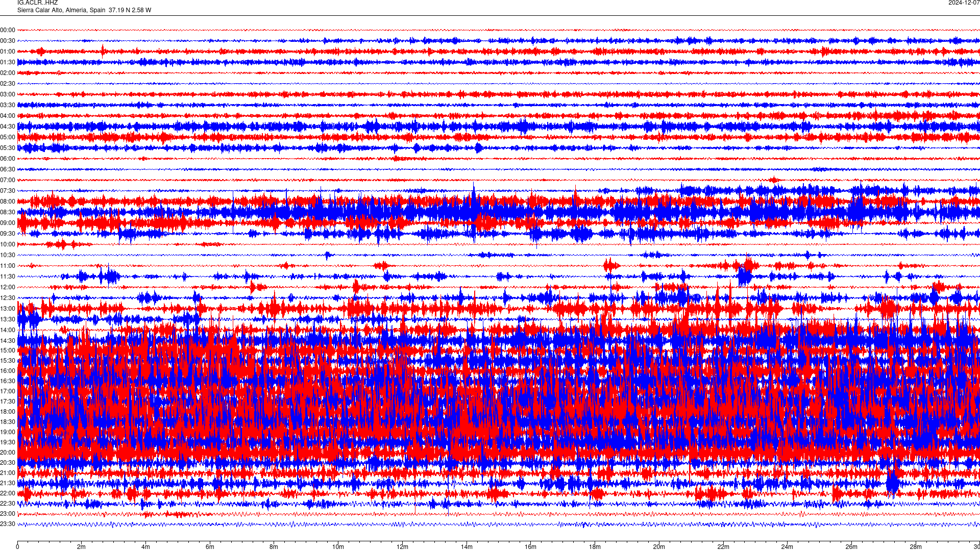Screen dimensions: 980x551
Task: Select the 16:00 trace time label
Action: (8, 371)
